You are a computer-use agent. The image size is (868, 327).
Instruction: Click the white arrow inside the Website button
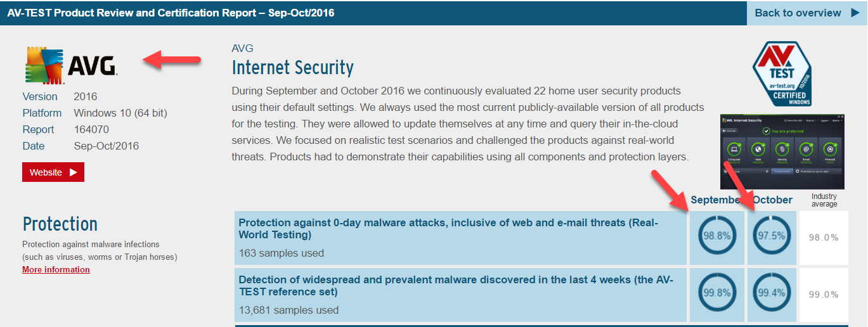pyautogui.click(x=73, y=172)
